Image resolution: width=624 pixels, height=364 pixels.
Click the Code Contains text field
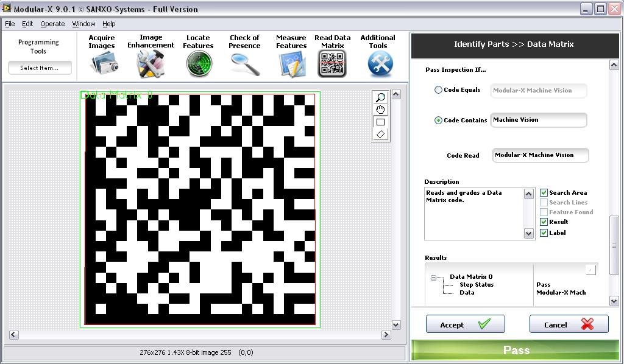(x=538, y=121)
